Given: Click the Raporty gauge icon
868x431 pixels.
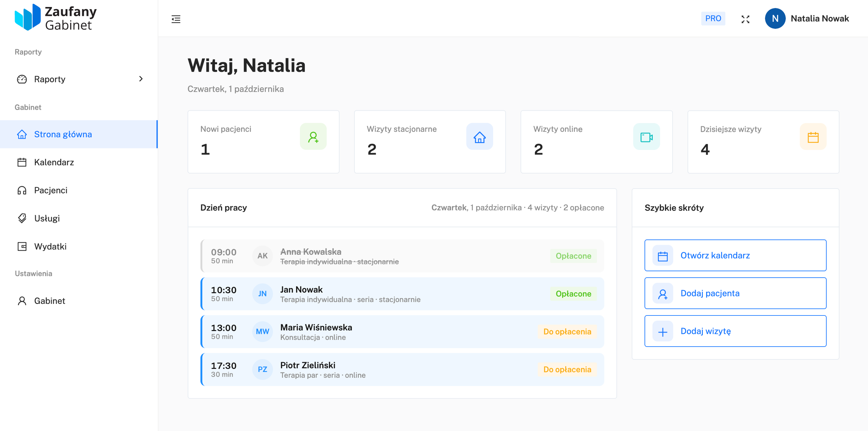Looking at the screenshot, I should coord(22,79).
